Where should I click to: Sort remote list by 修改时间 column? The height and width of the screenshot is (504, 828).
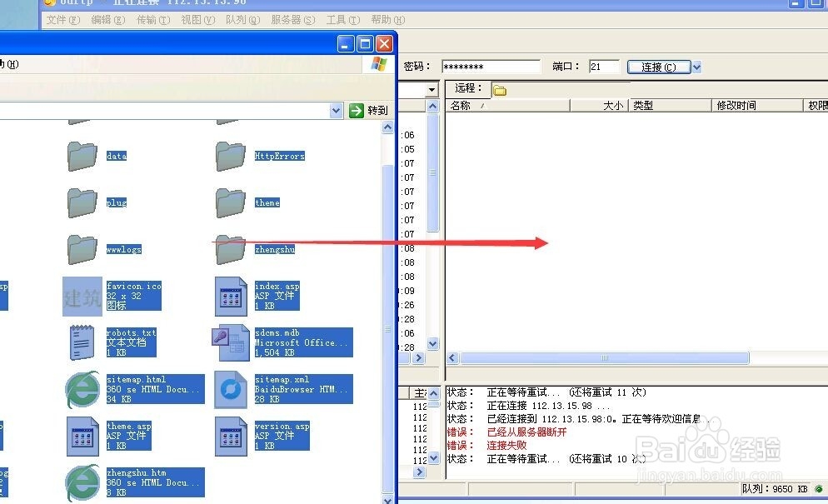coord(756,106)
